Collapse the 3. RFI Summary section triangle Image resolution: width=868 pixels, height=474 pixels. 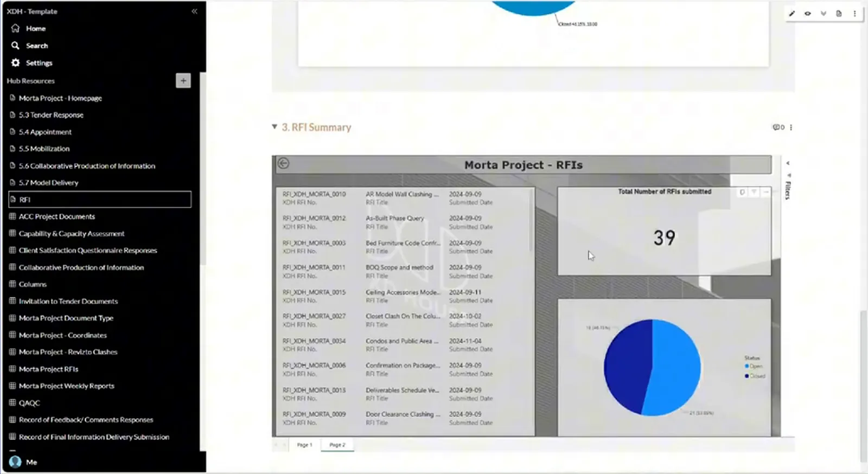[x=275, y=127]
